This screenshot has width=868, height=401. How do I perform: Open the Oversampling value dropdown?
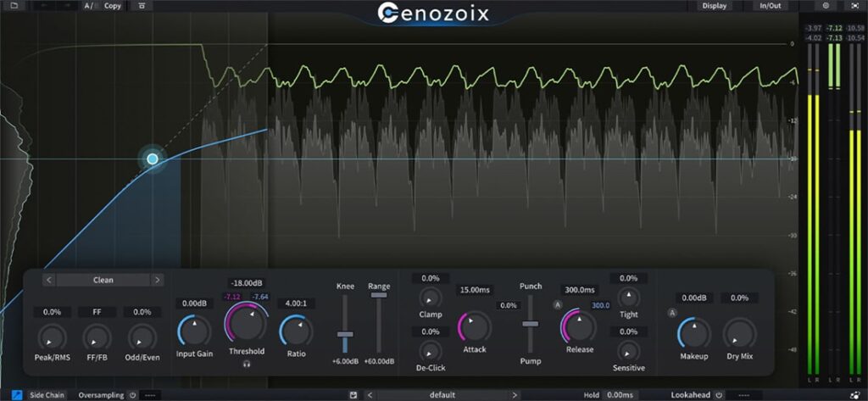pyautogui.click(x=149, y=395)
